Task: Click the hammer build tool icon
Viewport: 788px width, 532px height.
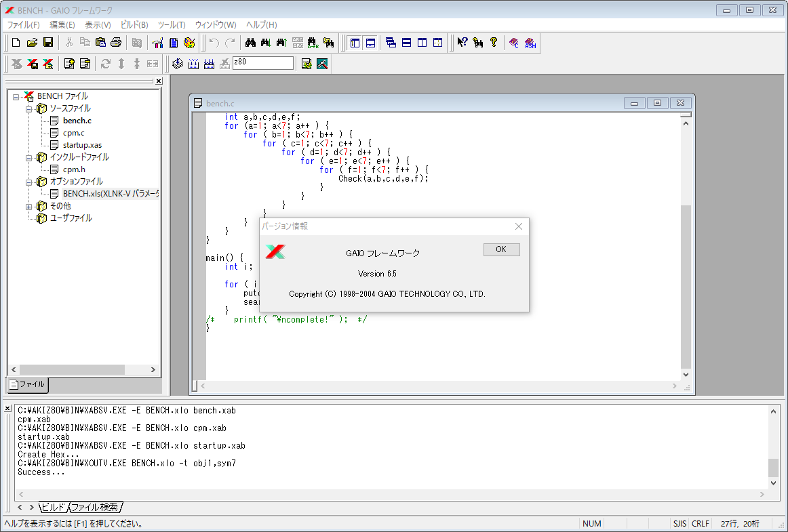Action: 322,64
